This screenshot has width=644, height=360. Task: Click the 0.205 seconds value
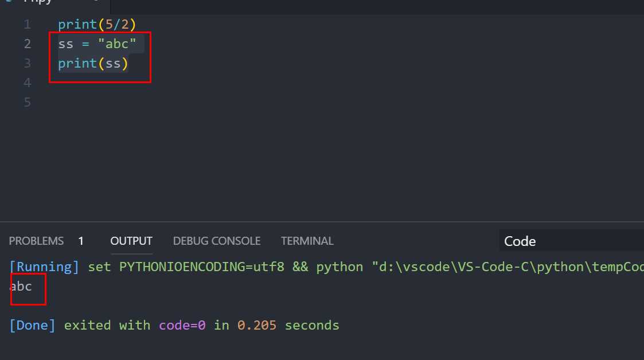tap(257, 326)
